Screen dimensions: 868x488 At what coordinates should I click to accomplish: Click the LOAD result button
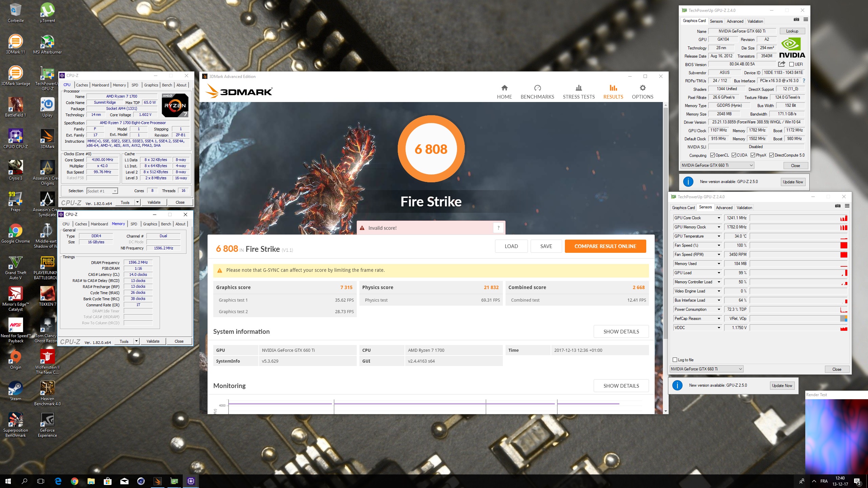click(x=511, y=246)
